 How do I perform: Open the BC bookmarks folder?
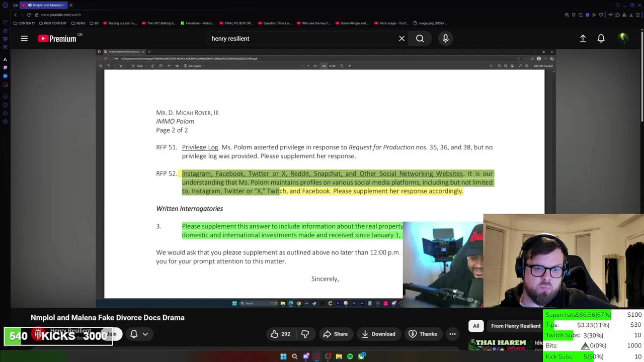pos(94,23)
